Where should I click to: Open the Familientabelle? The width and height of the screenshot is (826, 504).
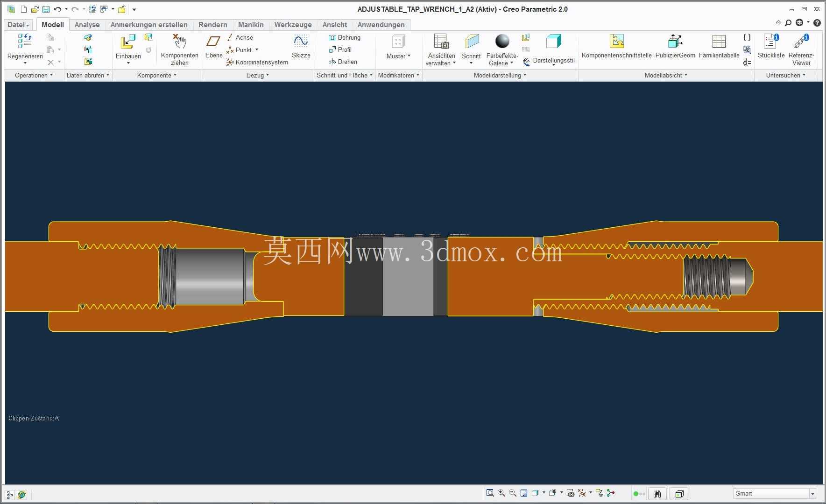(719, 41)
